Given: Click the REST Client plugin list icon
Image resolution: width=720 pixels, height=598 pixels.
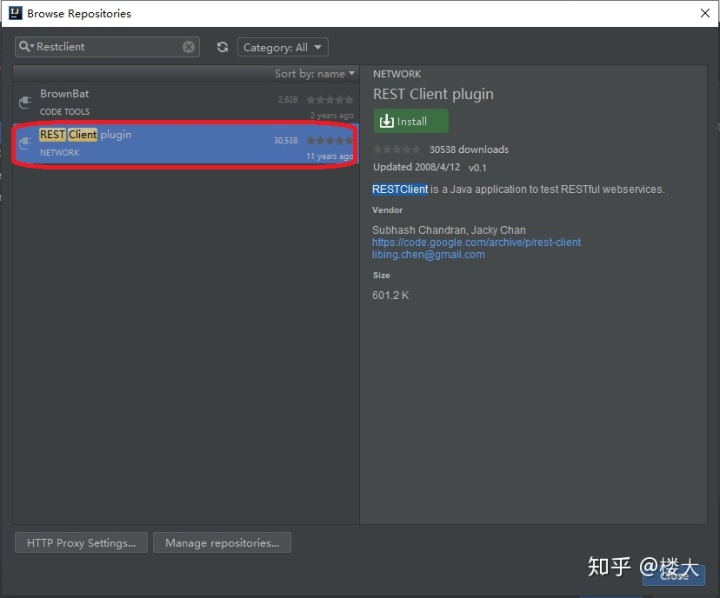Looking at the screenshot, I should [x=25, y=143].
